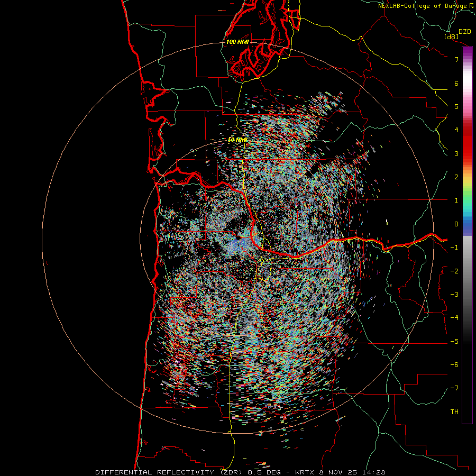The image size is (476, 476).
Task: Click the -4 value on the color scale
Action: point(454,318)
